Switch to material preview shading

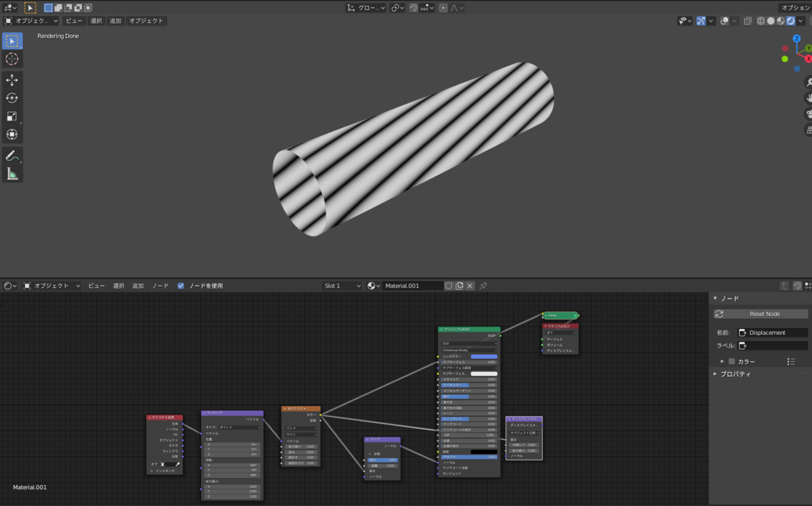coord(781,21)
